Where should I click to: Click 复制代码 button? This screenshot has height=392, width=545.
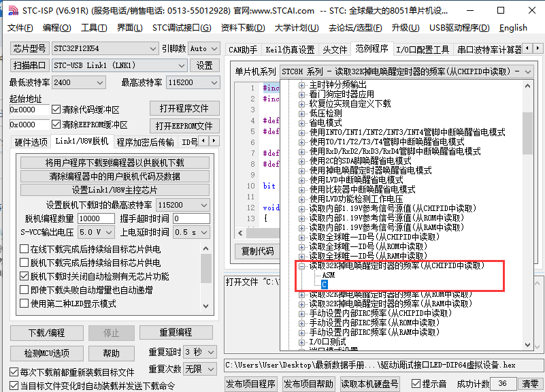258,251
